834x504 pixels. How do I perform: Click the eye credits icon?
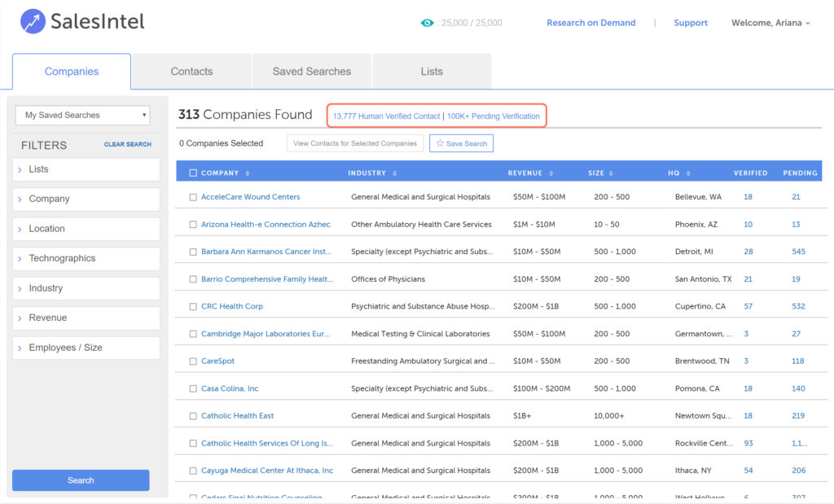pos(427,23)
